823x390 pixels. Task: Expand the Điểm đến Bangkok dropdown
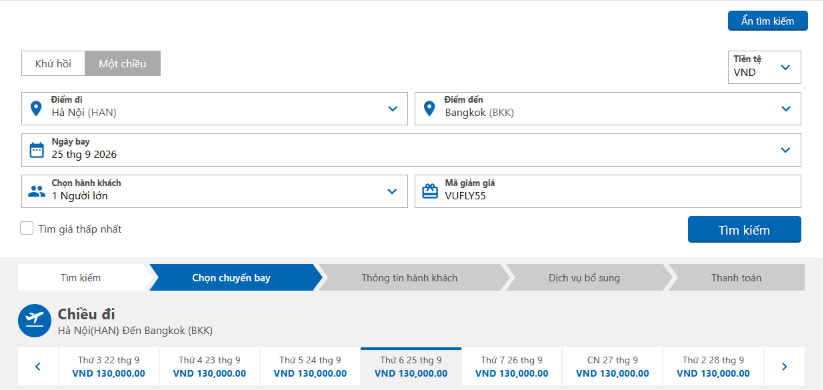click(786, 109)
